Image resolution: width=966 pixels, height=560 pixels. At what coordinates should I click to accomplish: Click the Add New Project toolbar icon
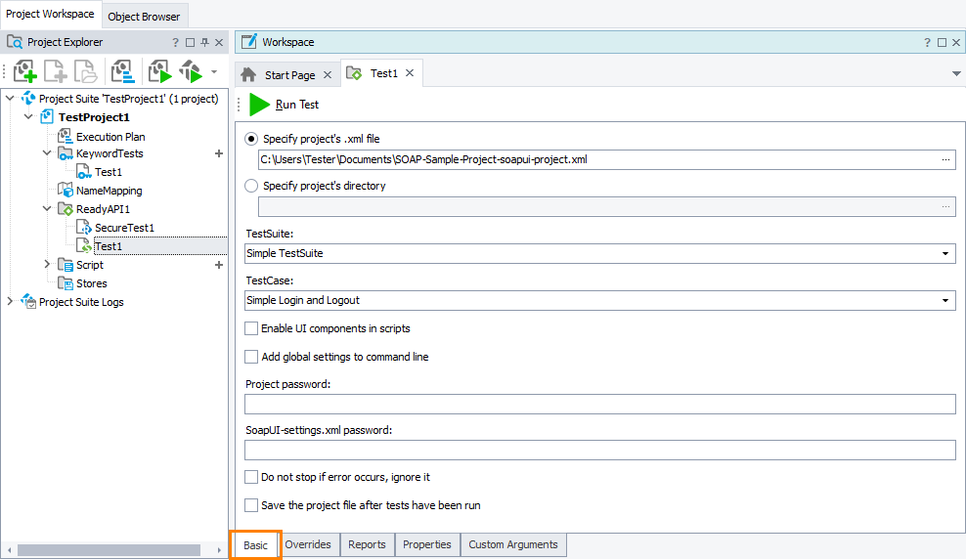coord(25,71)
